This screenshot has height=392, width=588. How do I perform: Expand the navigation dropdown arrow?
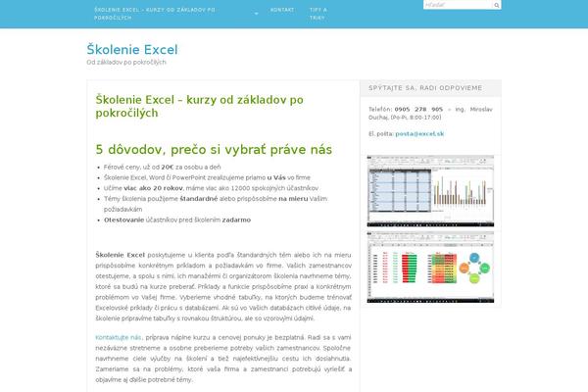(257, 14)
